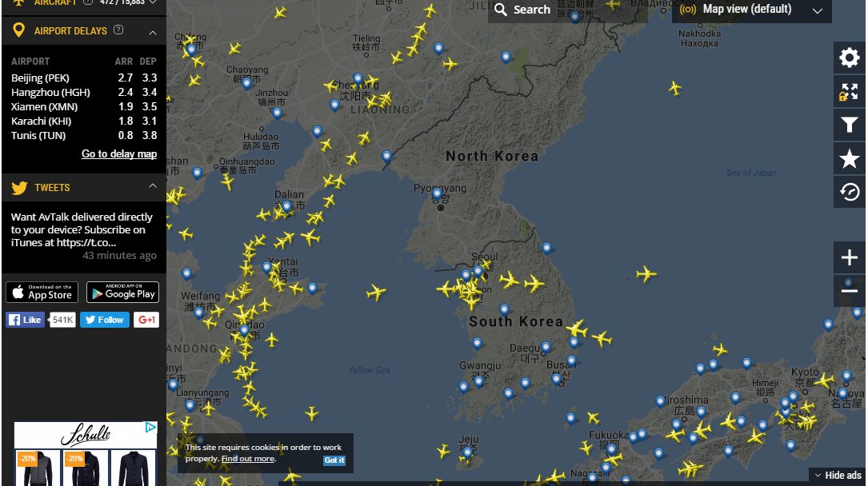Viewport: 868px width, 486px height.
Task: Select aircraft over Sea of Japan north
Action: click(674, 87)
